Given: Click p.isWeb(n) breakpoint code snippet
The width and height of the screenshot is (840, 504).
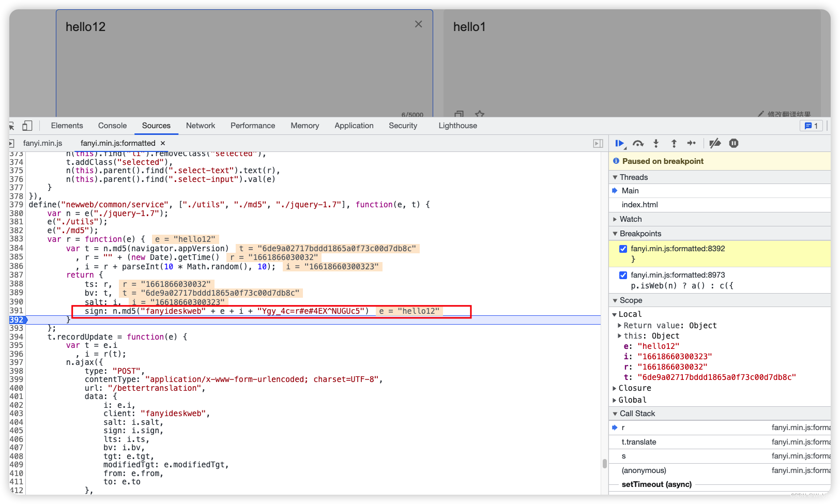Looking at the screenshot, I should coord(682,286).
